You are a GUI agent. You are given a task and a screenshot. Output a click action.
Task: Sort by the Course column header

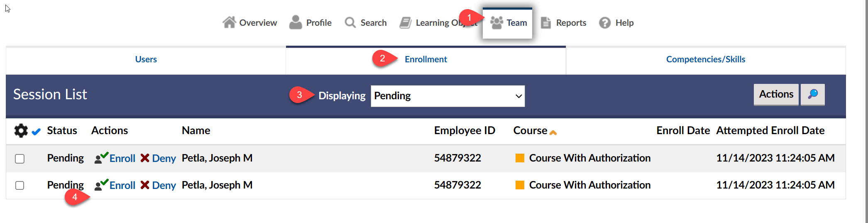click(530, 130)
